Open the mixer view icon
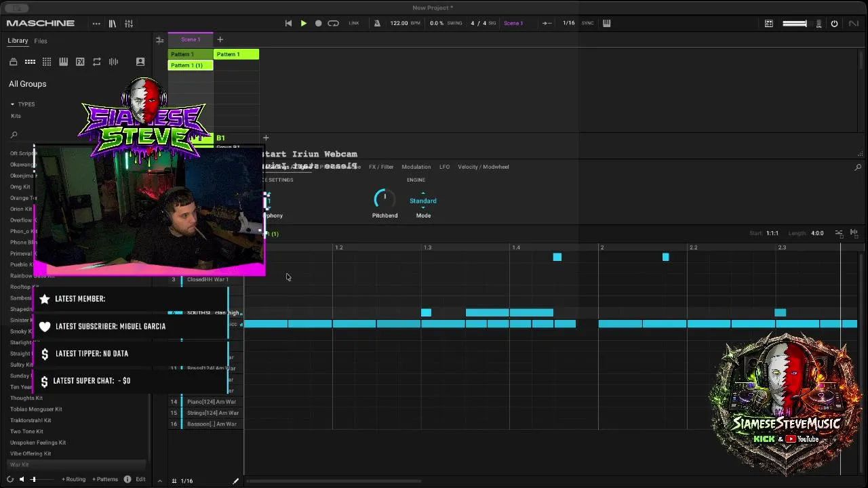868x488 pixels. pos(129,23)
